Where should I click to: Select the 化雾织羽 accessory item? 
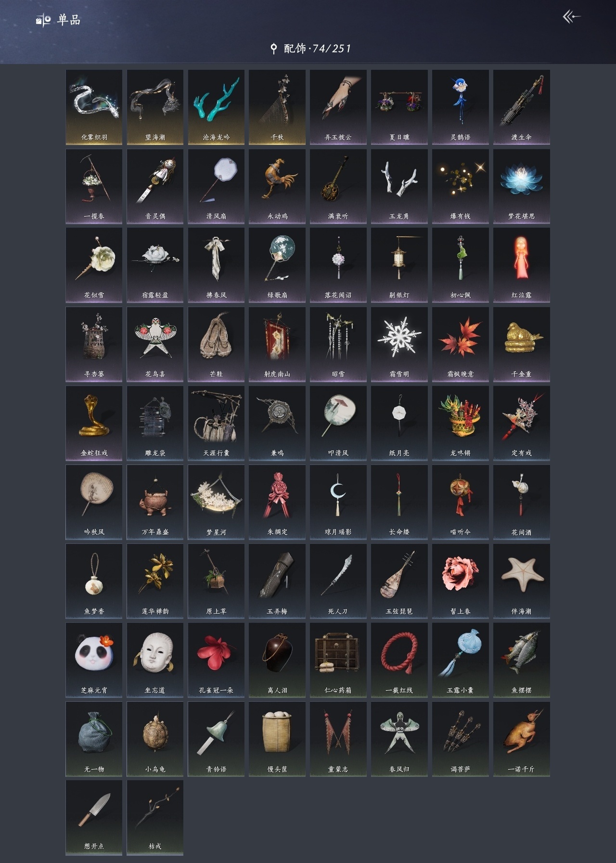pyautogui.click(x=94, y=107)
